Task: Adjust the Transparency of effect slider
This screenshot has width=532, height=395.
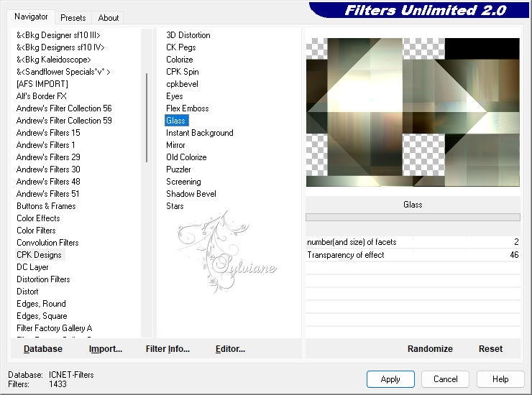Action: point(413,255)
